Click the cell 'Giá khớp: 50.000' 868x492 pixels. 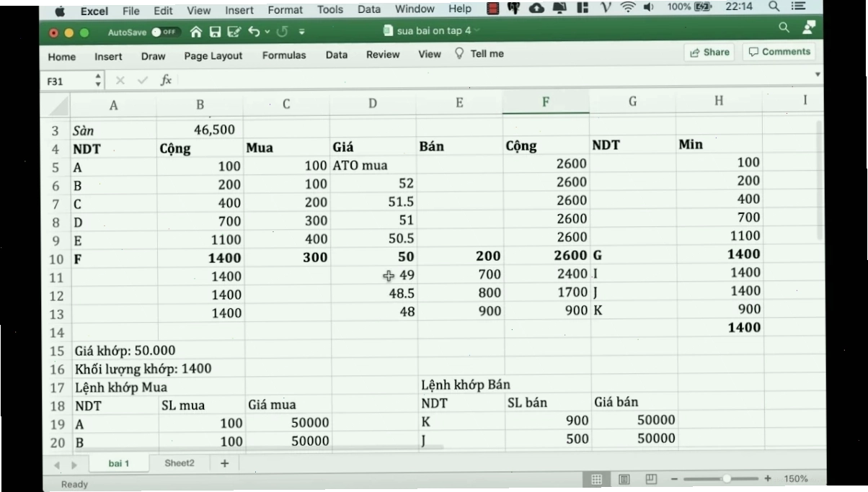125,351
